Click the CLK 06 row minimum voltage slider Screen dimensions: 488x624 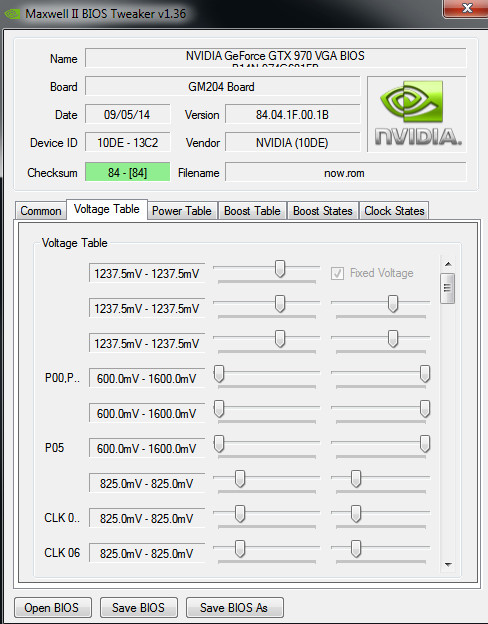click(x=240, y=549)
